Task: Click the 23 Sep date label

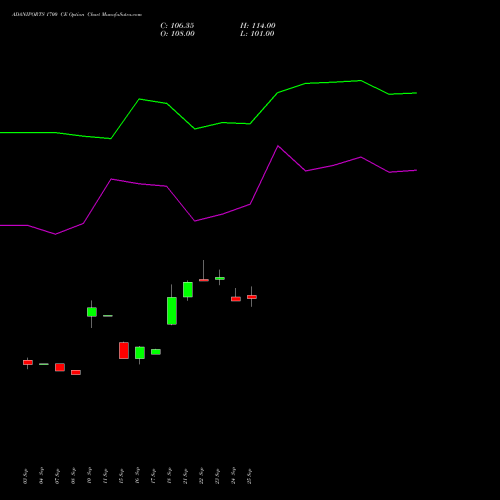Action: pos(218,476)
